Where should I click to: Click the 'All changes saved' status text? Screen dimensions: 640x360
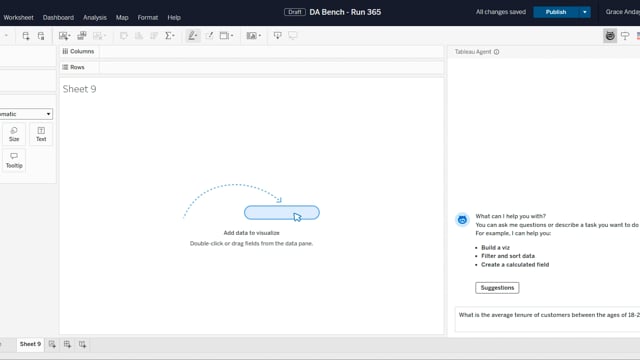[501, 12]
